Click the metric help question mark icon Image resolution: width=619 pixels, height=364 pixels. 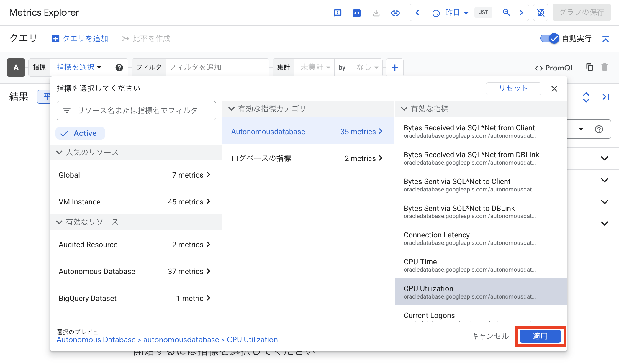(x=119, y=68)
